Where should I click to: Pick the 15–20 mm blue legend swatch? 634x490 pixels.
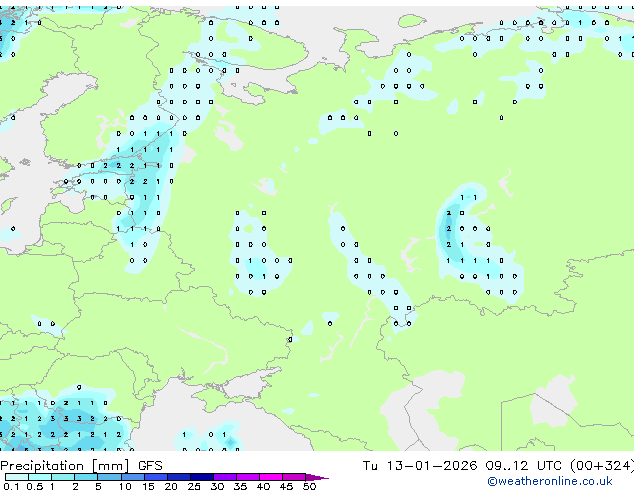pos(155,477)
